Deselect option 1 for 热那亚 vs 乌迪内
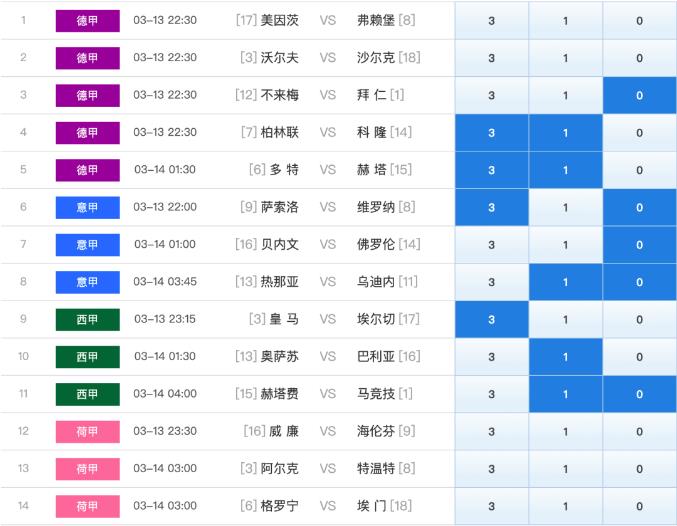This screenshot has width=677, height=526. [566, 282]
